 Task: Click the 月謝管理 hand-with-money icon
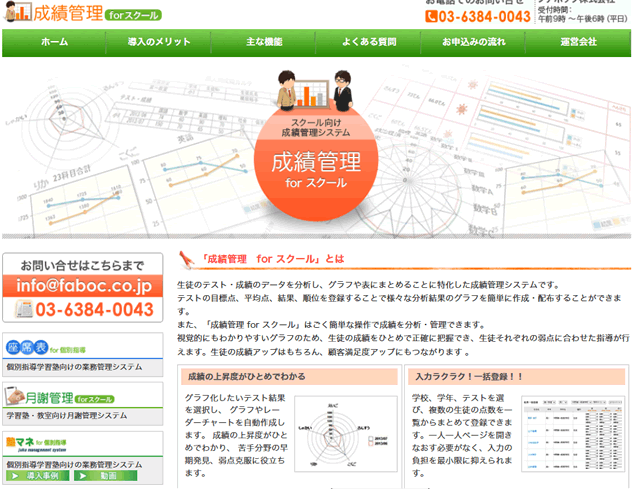[15, 396]
